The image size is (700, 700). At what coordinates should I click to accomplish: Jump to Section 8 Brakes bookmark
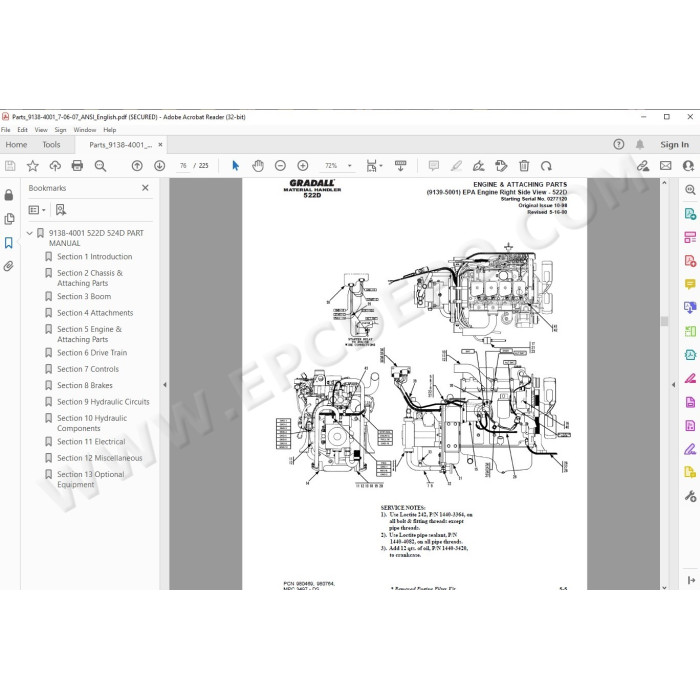(x=85, y=385)
